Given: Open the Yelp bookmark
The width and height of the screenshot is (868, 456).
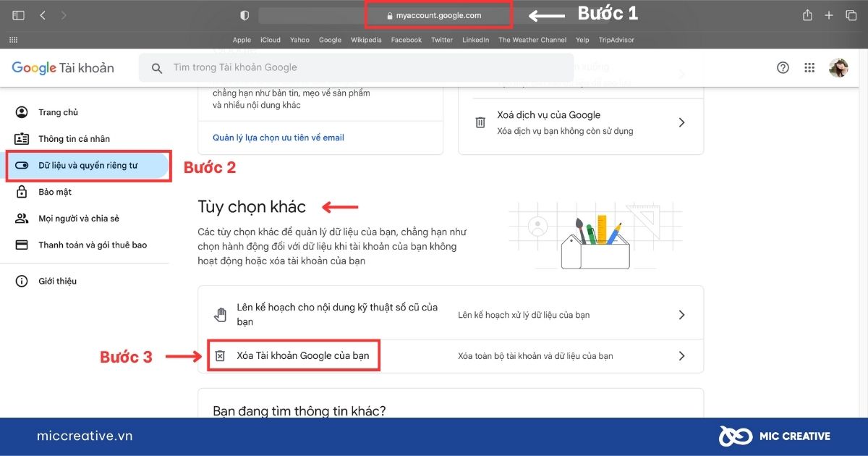Looking at the screenshot, I should click(582, 40).
